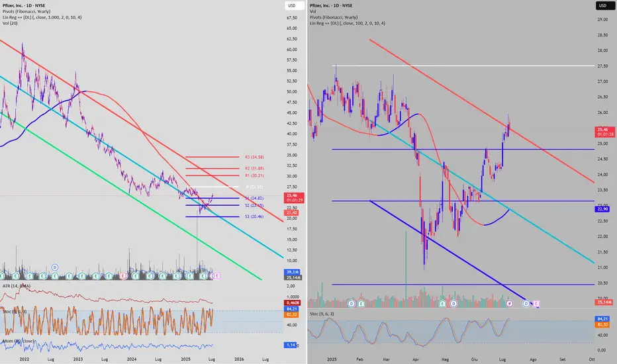Select the Lin Reg ++ legend on right chart
The width and height of the screenshot is (617, 364).
coord(348,23)
